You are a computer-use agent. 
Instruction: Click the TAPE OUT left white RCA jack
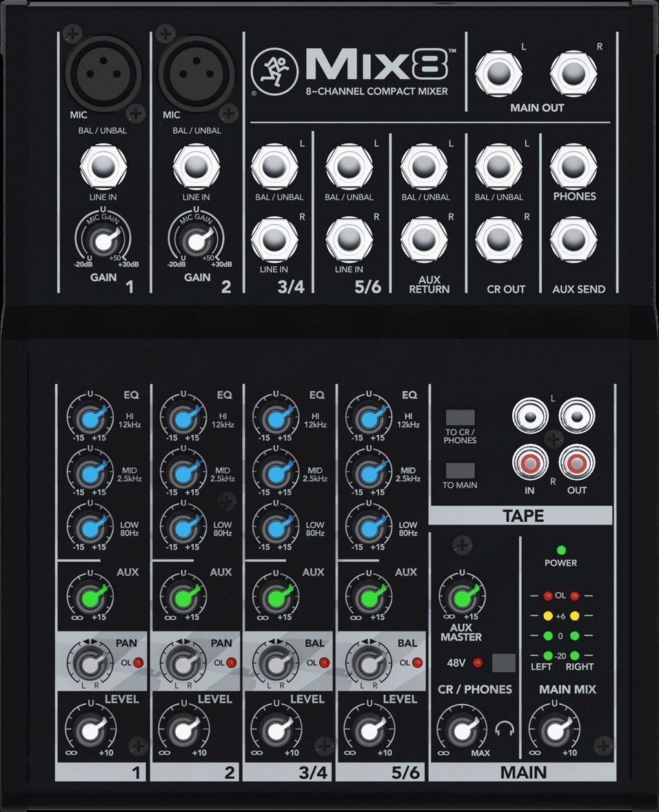[577, 416]
